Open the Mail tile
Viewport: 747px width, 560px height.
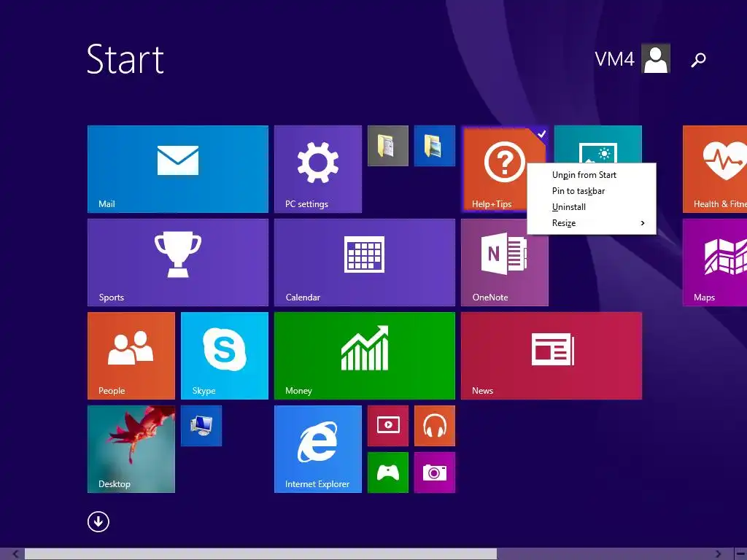tap(178, 169)
